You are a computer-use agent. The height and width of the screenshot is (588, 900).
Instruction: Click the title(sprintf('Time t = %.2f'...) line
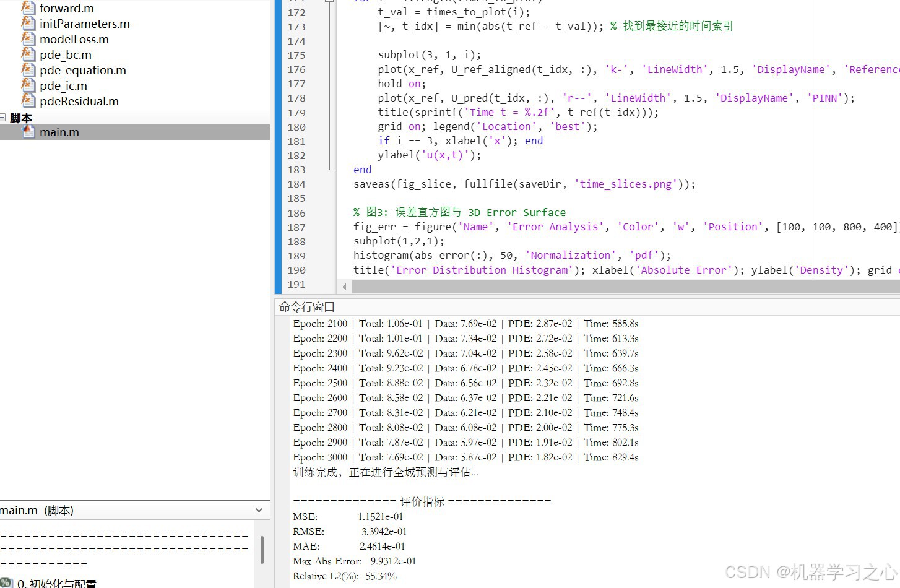[518, 112]
